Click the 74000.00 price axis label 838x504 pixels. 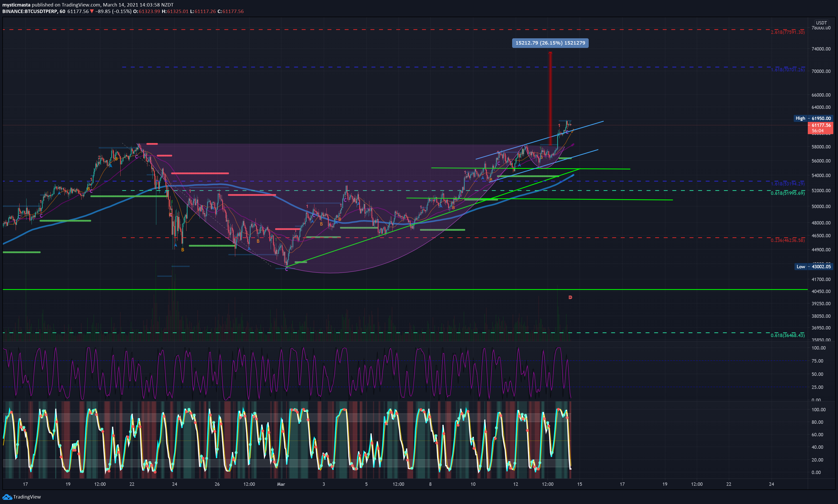pyautogui.click(x=821, y=49)
